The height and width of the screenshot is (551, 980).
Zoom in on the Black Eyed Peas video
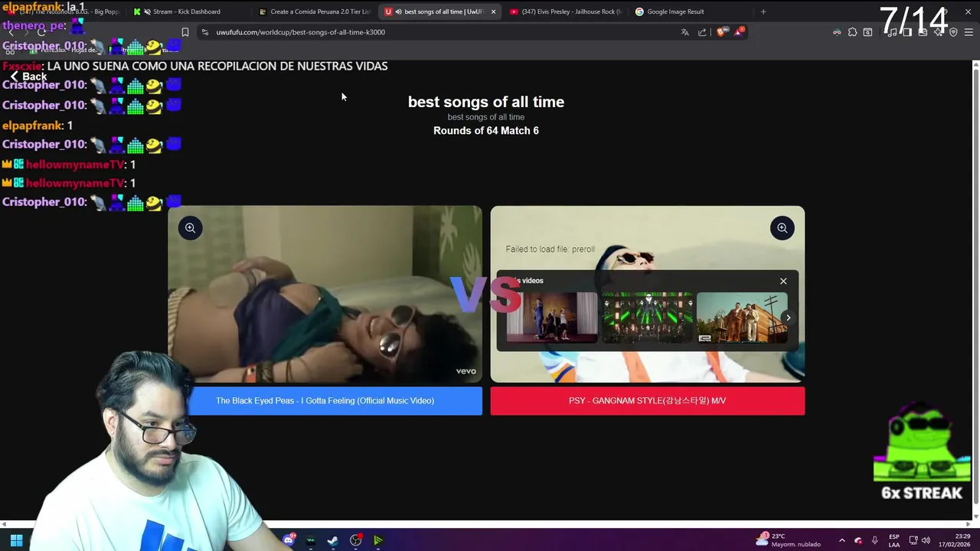pyautogui.click(x=190, y=228)
